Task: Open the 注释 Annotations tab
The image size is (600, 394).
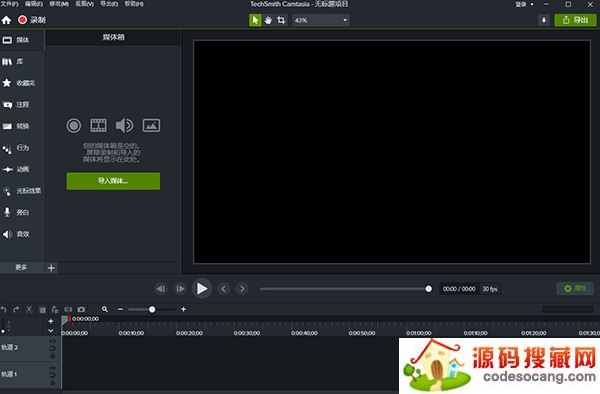Action: click(x=22, y=104)
